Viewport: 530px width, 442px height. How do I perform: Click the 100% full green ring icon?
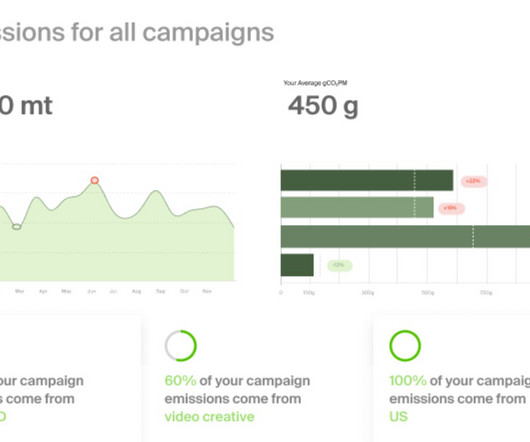coord(405,346)
